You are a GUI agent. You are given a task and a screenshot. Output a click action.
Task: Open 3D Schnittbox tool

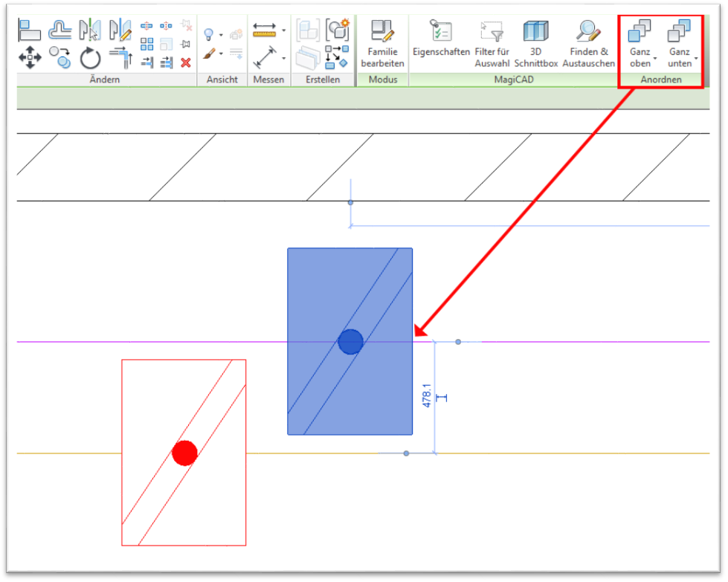[535, 43]
